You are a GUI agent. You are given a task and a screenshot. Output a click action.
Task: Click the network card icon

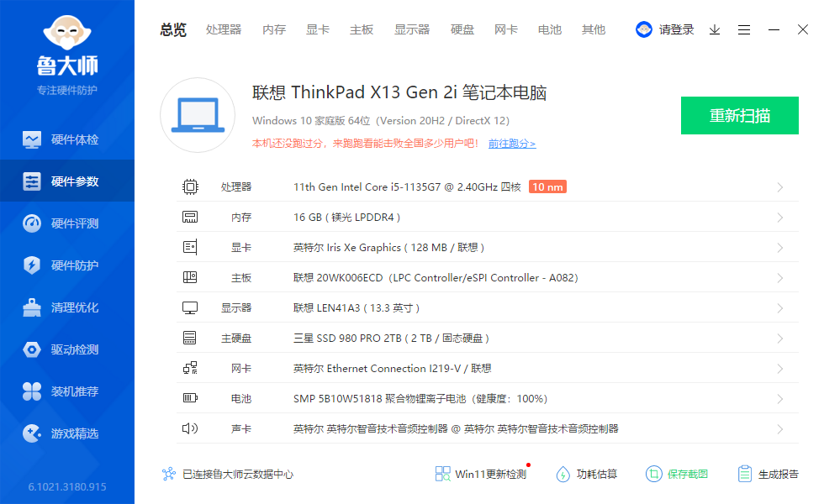pos(190,368)
